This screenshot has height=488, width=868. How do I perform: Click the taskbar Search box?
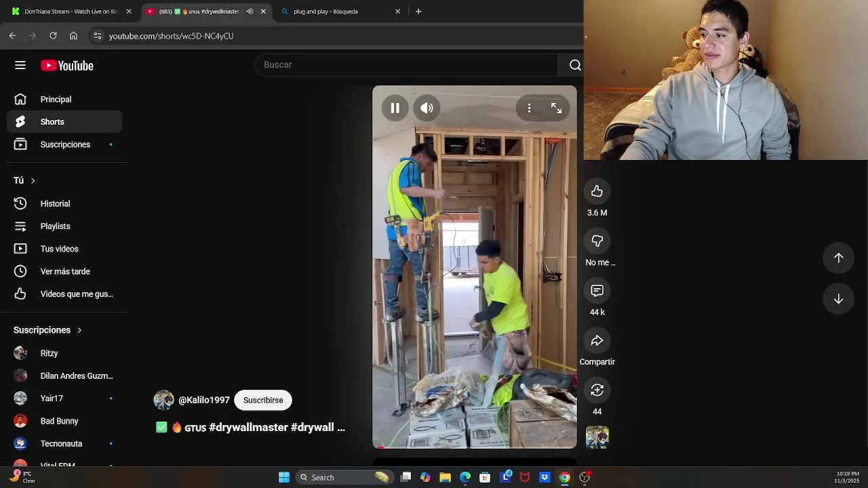344,477
